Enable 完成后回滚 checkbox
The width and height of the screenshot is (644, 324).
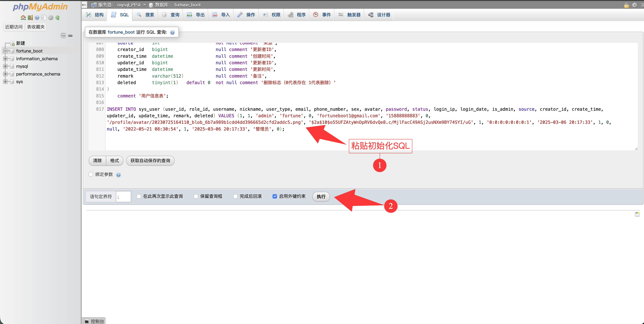235,196
